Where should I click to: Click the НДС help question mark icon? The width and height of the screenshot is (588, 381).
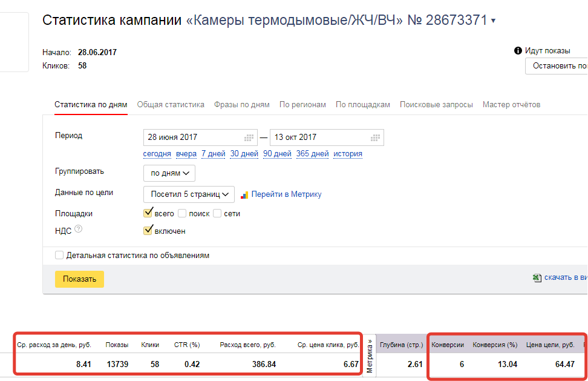click(x=78, y=228)
